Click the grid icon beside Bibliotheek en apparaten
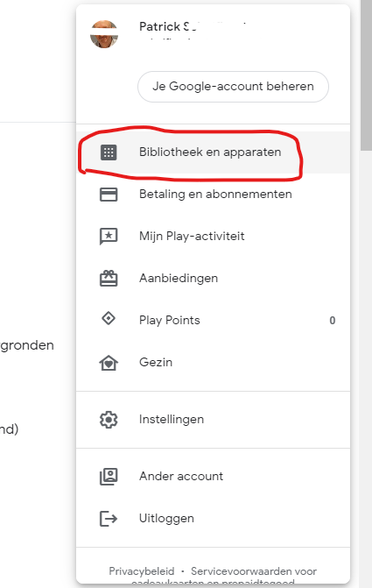This screenshot has height=588, width=372. tap(109, 152)
